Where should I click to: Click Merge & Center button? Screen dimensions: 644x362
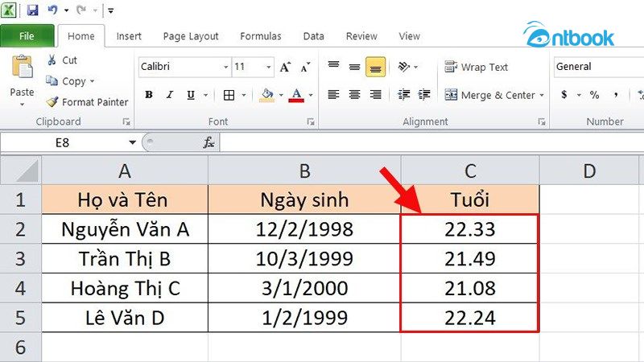click(489, 95)
